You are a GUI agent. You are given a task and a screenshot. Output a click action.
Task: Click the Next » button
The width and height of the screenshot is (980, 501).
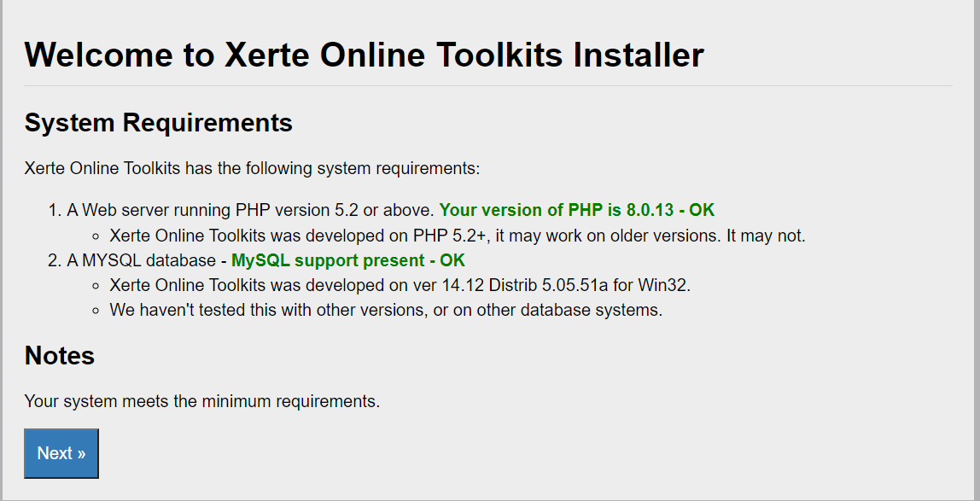click(x=61, y=453)
